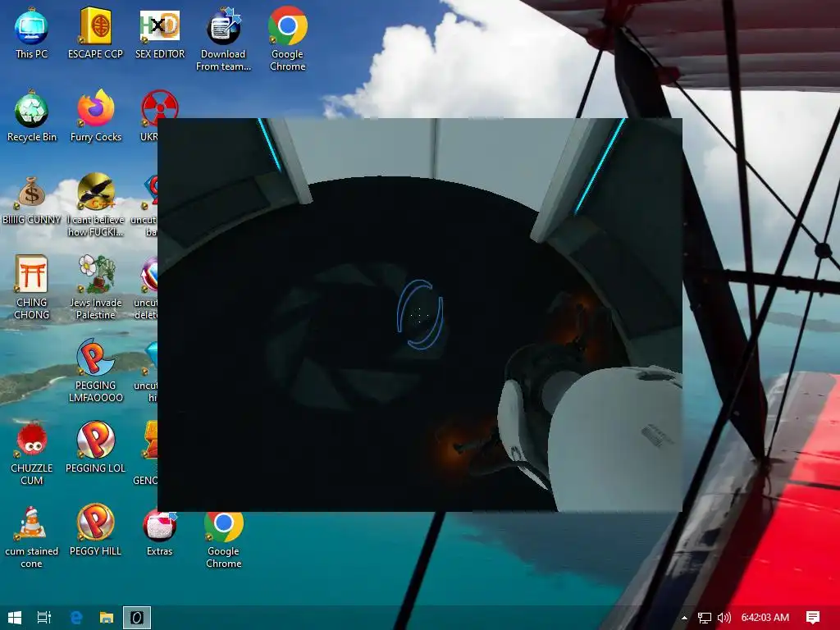Image resolution: width=840 pixels, height=630 pixels.
Task: Open Task View from the taskbar
Action: click(x=44, y=618)
